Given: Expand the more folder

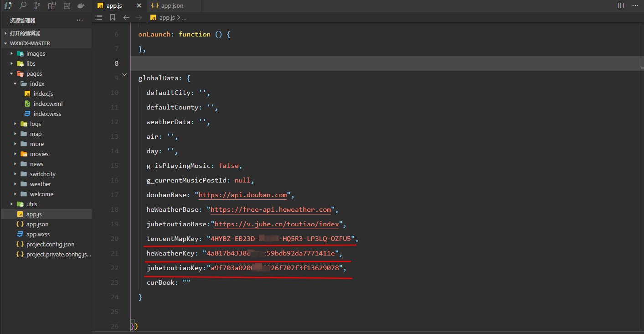Looking at the screenshot, I should 46,144.
